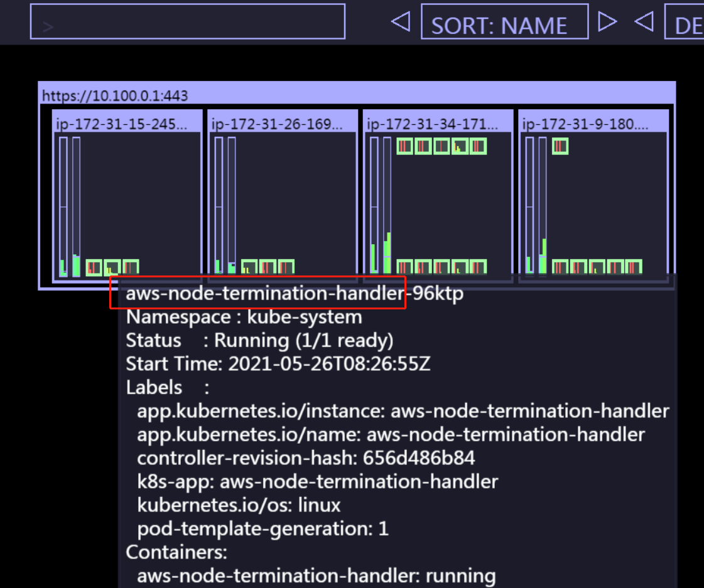The height and width of the screenshot is (588, 704).
Task: Select second bottom-row pod on node ip-172-31-15-245
Action: point(112,267)
